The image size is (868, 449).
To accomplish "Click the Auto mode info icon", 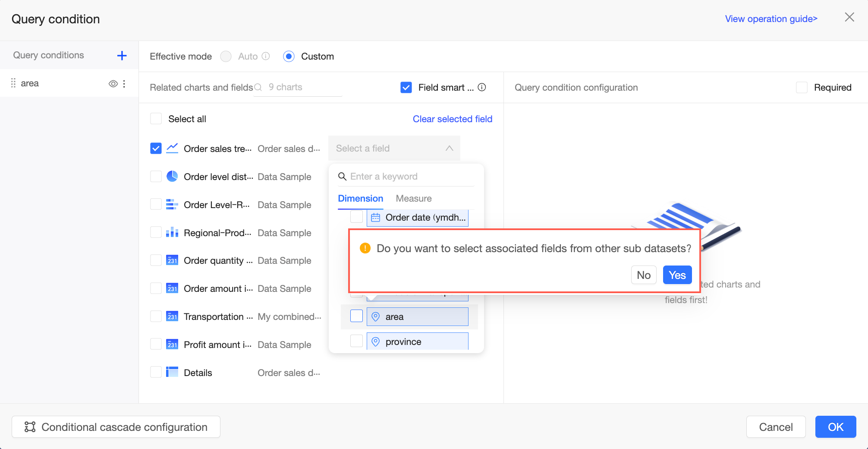I will 266,56.
